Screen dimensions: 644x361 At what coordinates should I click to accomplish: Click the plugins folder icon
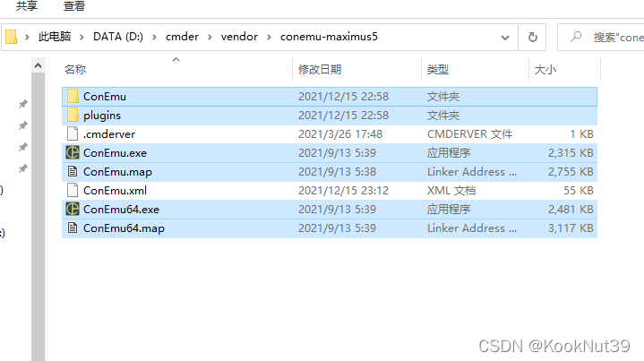(73, 115)
